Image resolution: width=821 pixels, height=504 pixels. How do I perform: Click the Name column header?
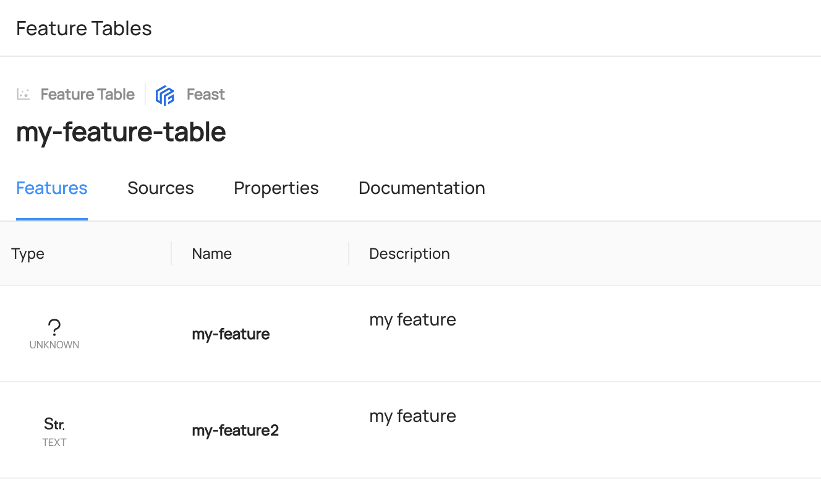click(211, 253)
